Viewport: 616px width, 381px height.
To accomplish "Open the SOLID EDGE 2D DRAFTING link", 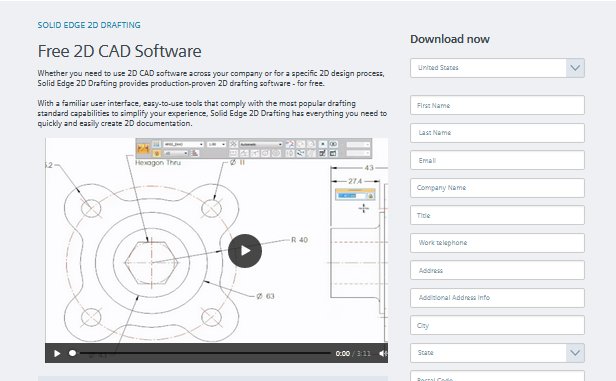I will click(x=89, y=25).
